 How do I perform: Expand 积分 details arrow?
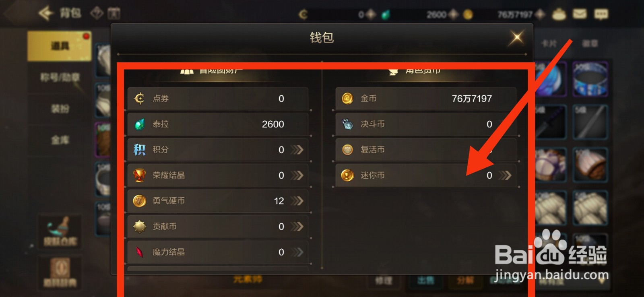(x=297, y=150)
